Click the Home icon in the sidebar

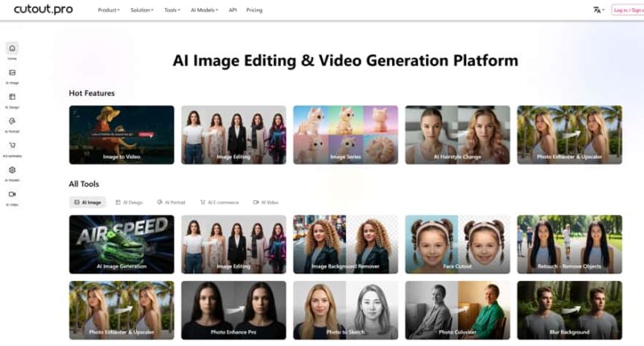pyautogui.click(x=12, y=49)
